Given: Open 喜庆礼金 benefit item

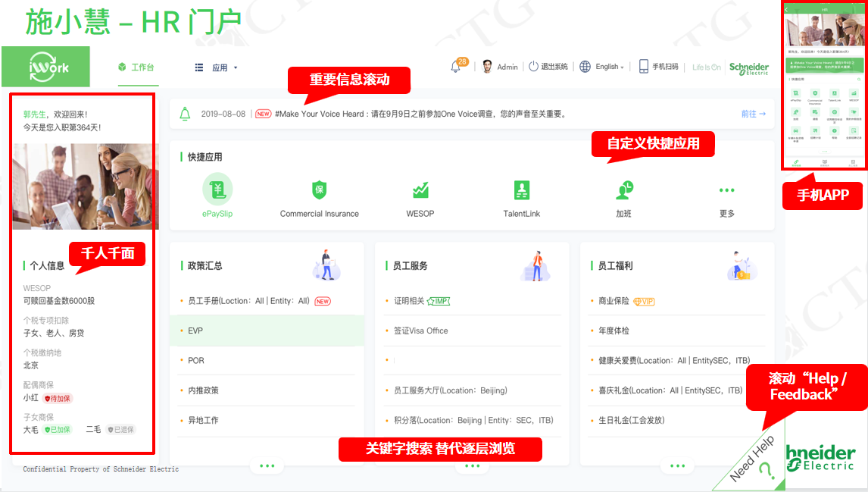Looking at the screenshot, I should coord(670,390).
